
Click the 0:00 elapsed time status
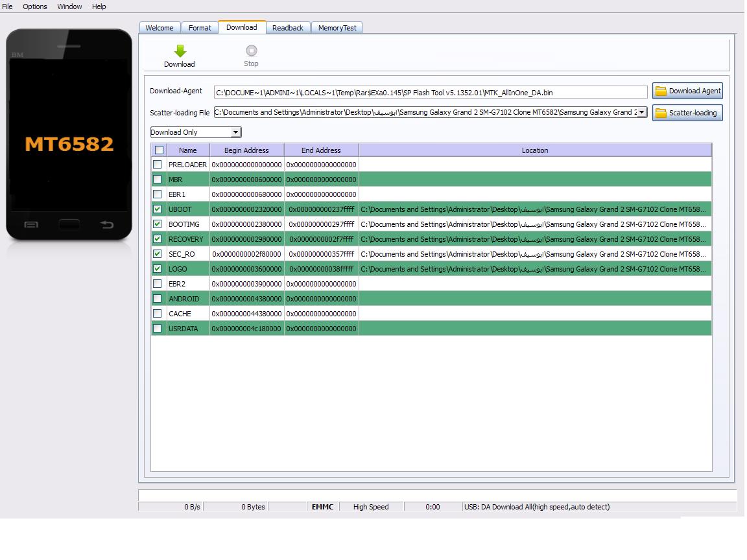pyautogui.click(x=433, y=507)
